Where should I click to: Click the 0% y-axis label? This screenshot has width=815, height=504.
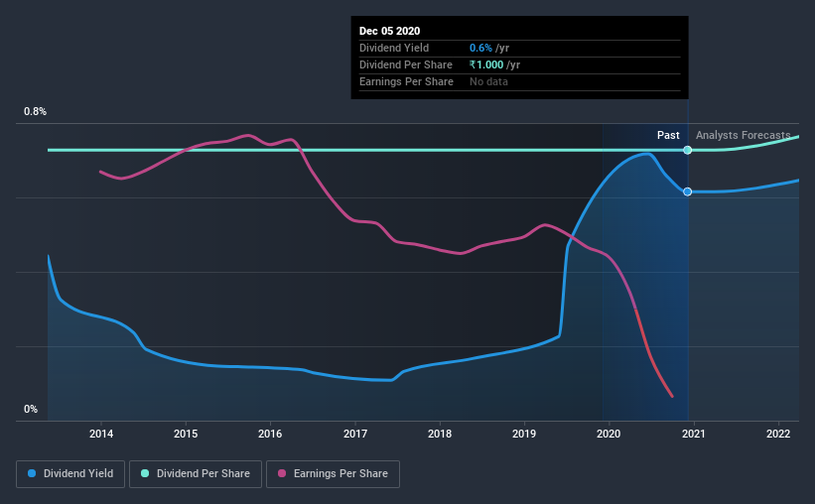coord(31,410)
